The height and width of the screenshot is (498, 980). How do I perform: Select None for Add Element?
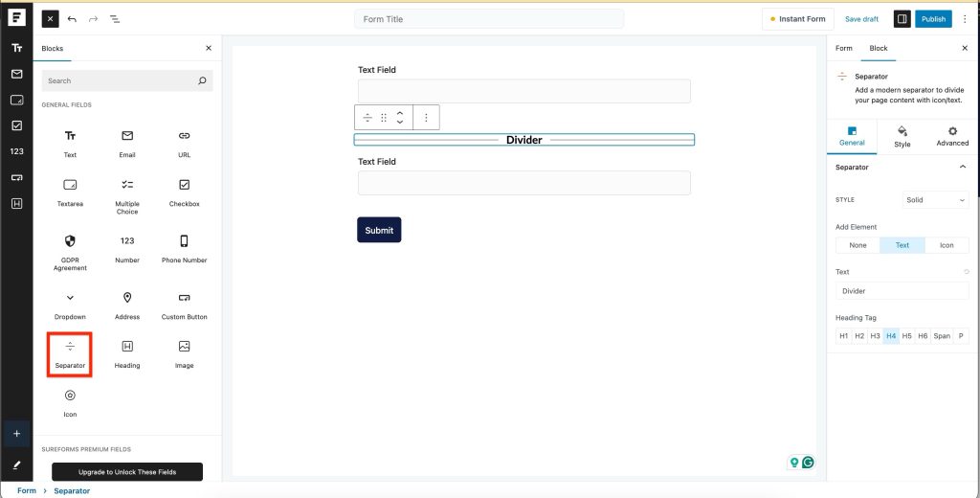(x=857, y=245)
